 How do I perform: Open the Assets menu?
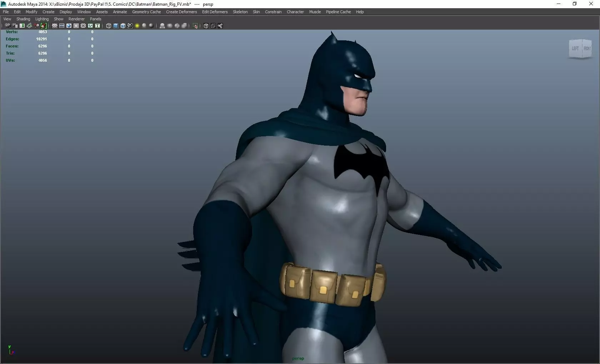[x=102, y=12]
